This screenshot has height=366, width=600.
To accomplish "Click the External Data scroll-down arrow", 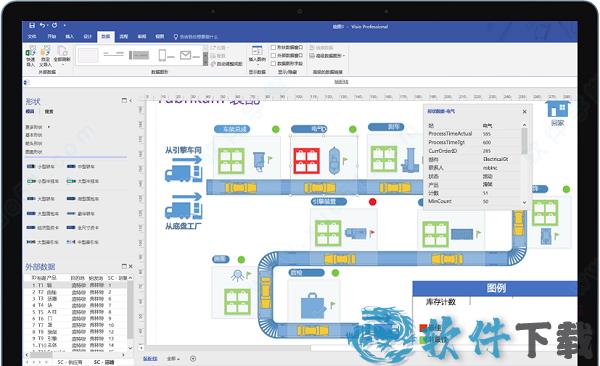I will pos(130,348).
